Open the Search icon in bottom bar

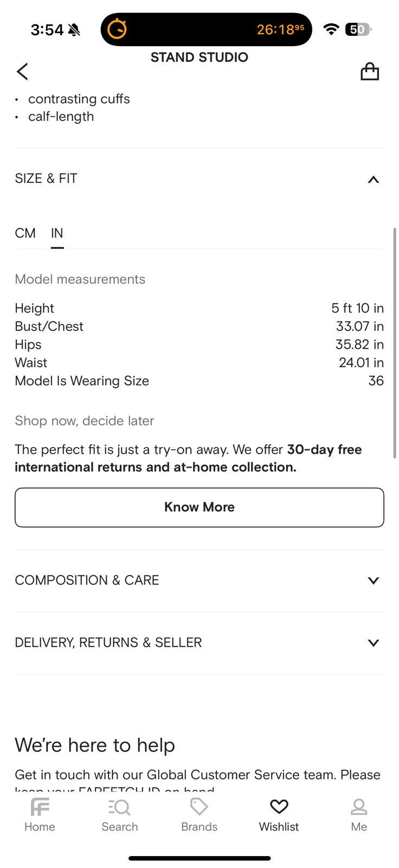[120, 807]
